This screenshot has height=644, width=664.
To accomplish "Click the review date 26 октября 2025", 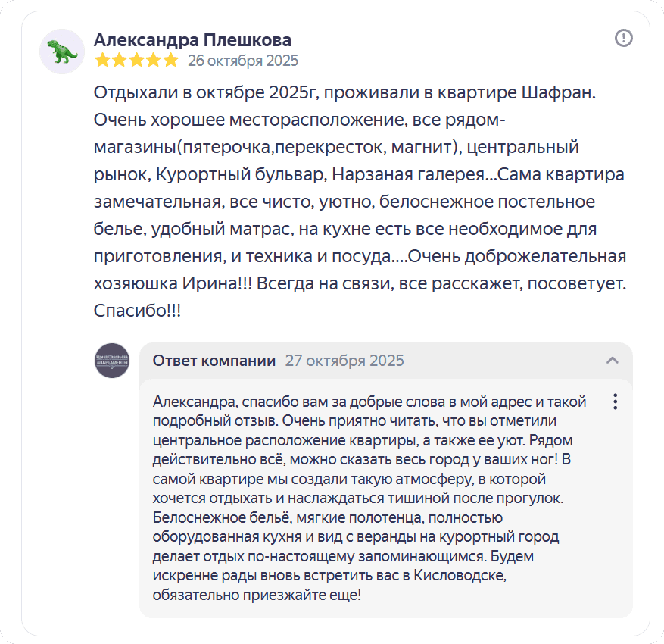I will pyautogui.click(x=243, y=61).
